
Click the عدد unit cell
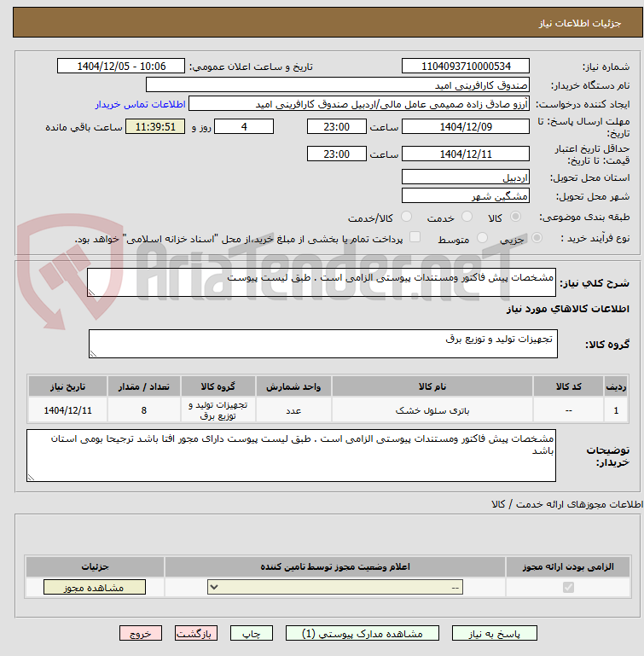(x=293, y=410)
